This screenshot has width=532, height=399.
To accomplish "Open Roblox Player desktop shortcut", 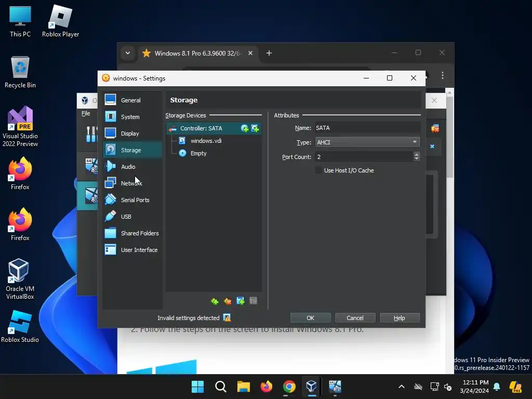I will [x=60, y=21].
